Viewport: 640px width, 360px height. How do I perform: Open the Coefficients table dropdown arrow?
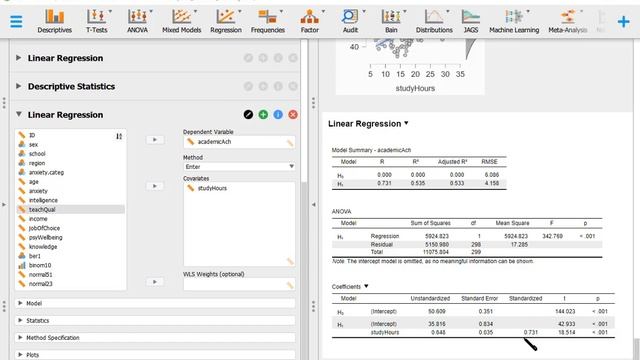366,286
